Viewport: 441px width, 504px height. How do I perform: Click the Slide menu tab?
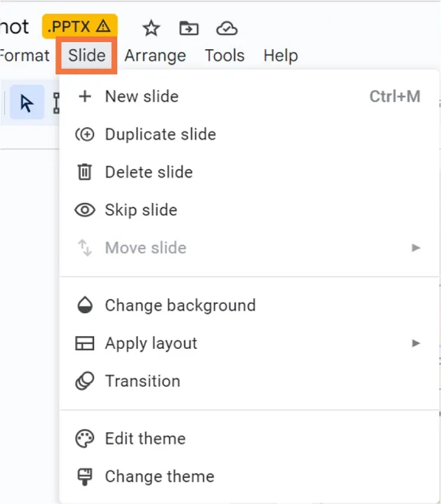pos(86,55)
